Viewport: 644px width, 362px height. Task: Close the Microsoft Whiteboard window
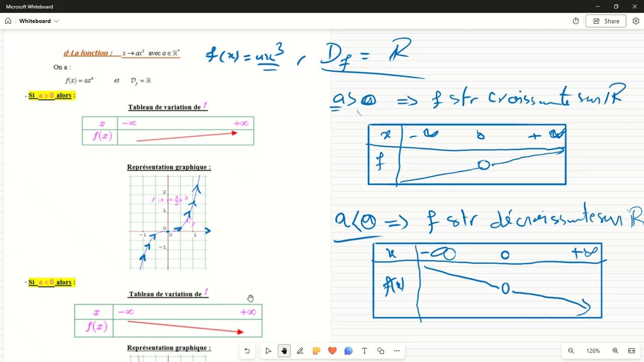pos(634,7)
